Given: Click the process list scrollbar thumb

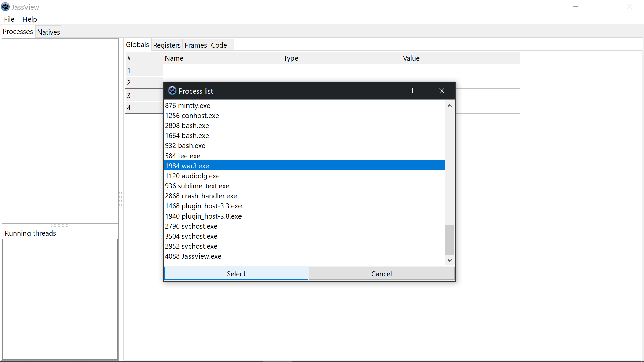Looking at the screenshot, I should coord(449,240).
